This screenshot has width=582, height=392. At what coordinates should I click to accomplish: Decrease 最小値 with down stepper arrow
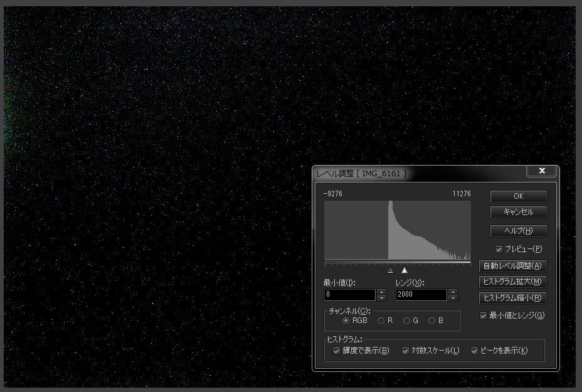click(x=381, y=298)
